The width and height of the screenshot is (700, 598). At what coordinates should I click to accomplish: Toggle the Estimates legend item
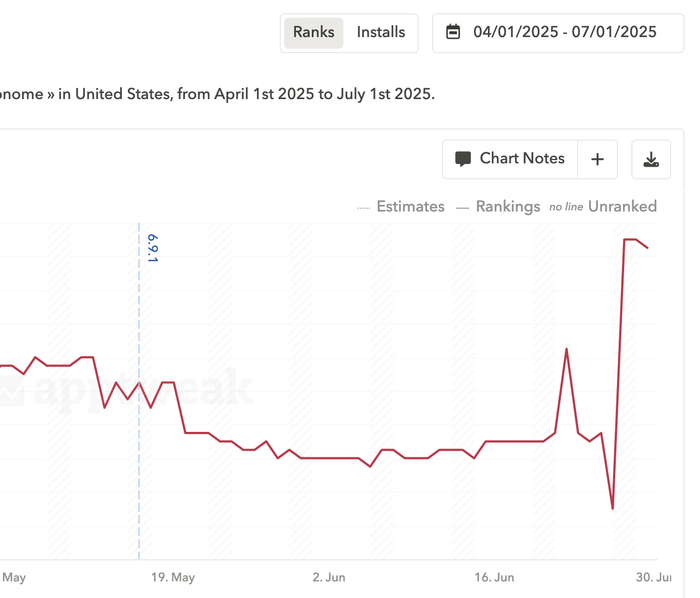click(401, 207)
